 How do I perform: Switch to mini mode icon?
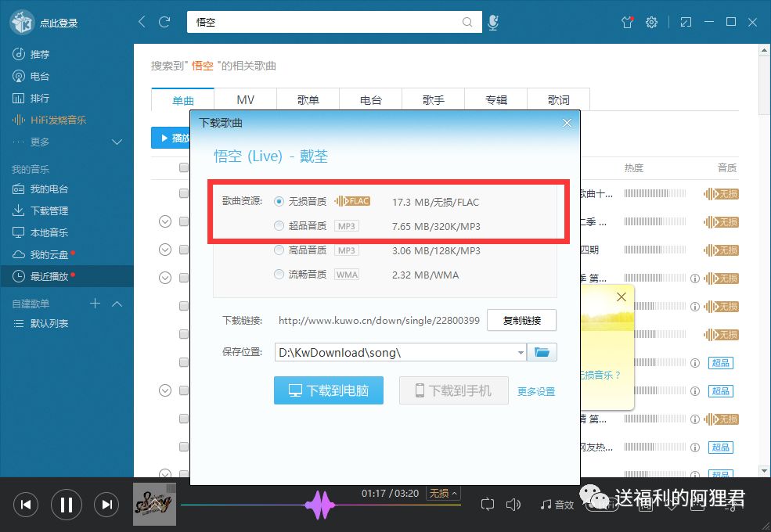click(686, 22)
